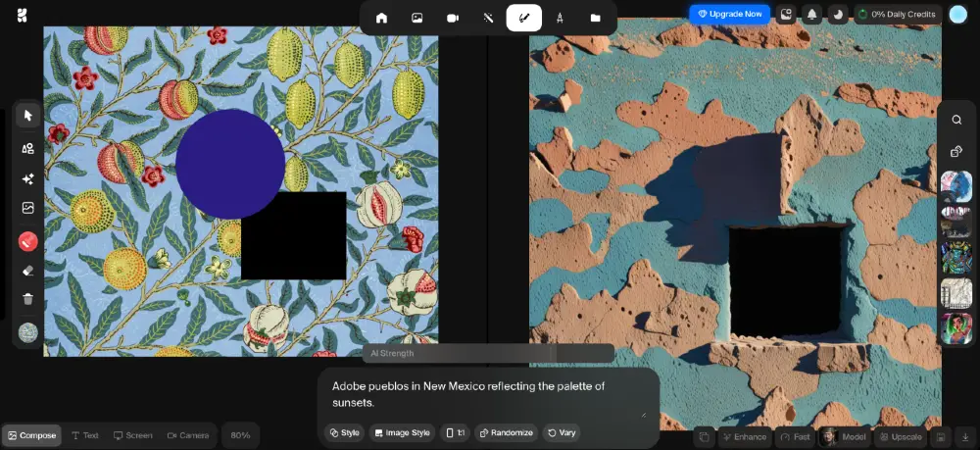
Task: Pick the red brush color tool
Action: [28, 241]
